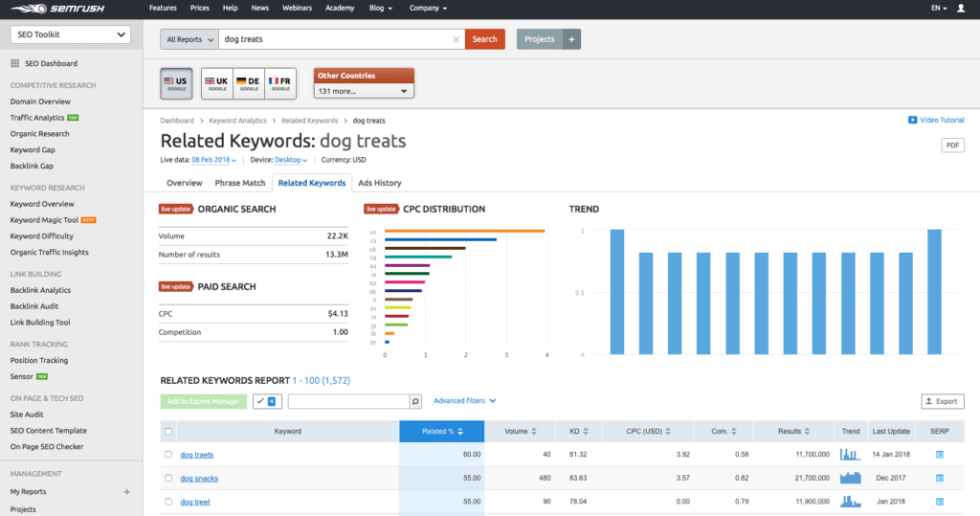
Task: Click the orange US bar in CPC Distribution
Action: point(464,231)
